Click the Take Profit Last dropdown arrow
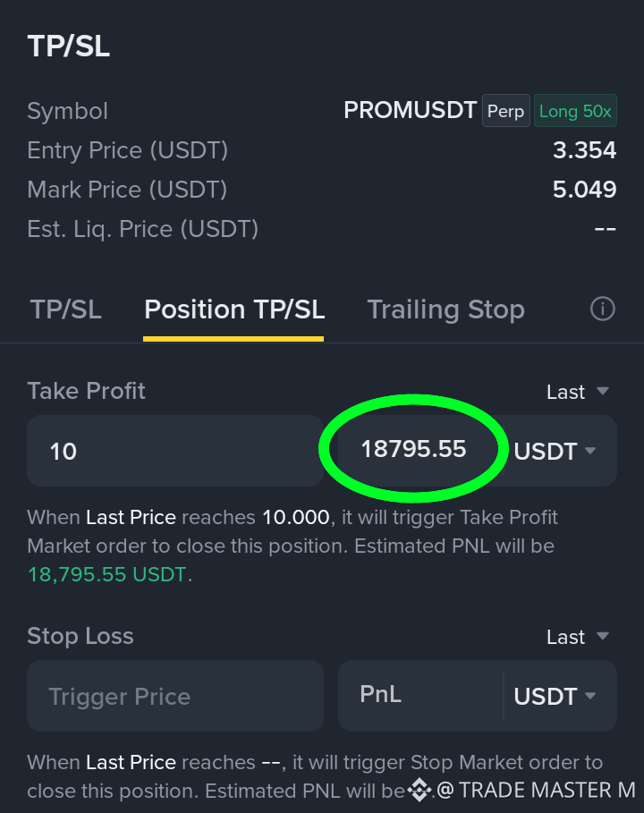The height and width of the screenshot is (813, 644). [603, 391]
